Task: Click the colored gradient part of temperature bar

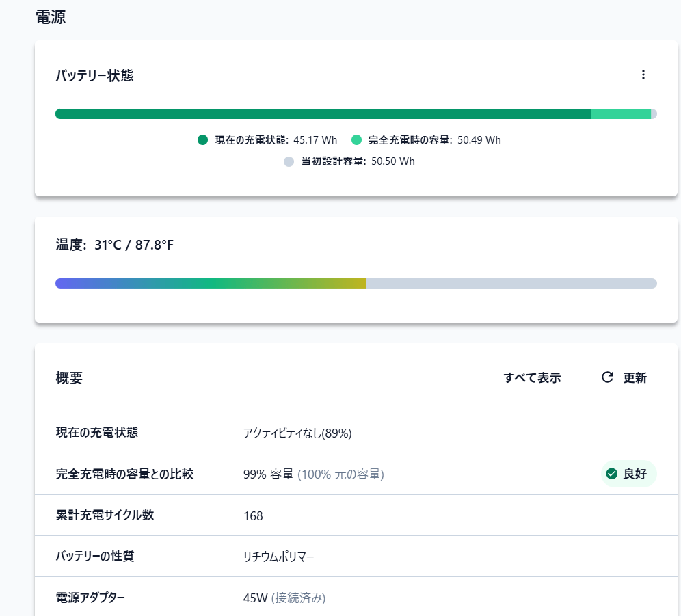Action: pos(211,283)
